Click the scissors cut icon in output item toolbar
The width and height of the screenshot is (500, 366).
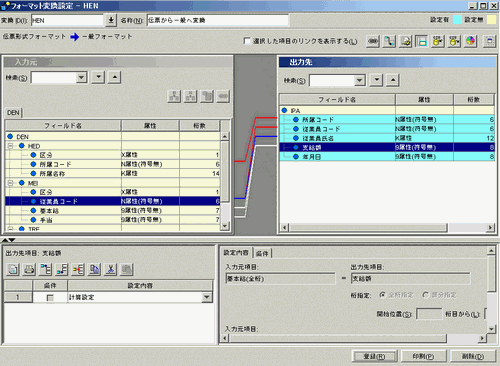click(x=110, y=269)
